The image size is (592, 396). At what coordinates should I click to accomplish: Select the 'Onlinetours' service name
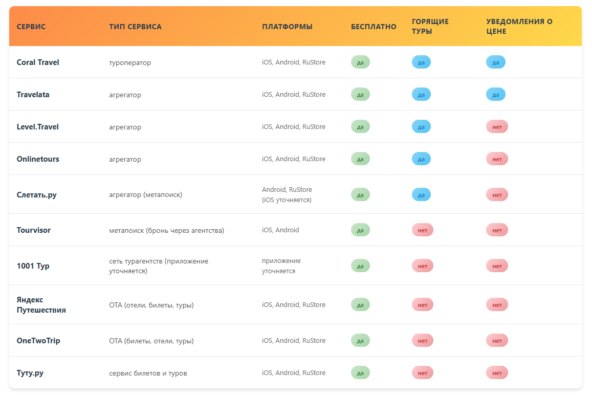point(38,159)
